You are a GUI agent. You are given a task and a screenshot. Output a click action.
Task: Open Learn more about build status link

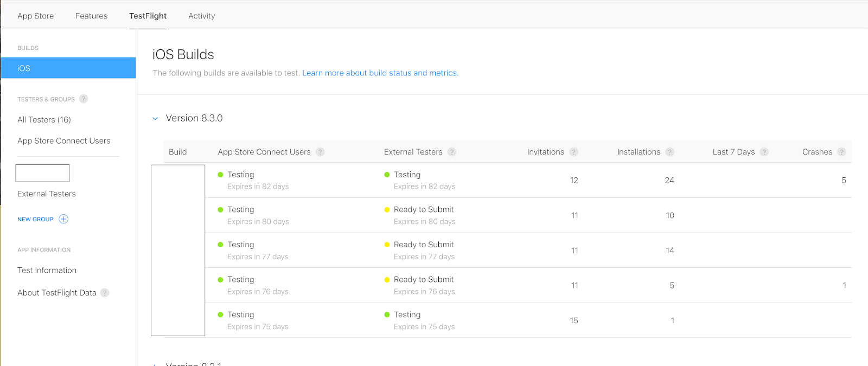coord(380,73)
